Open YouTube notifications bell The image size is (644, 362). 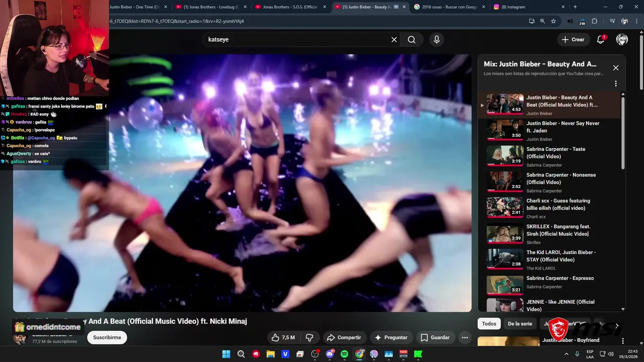tap(600, 40)
